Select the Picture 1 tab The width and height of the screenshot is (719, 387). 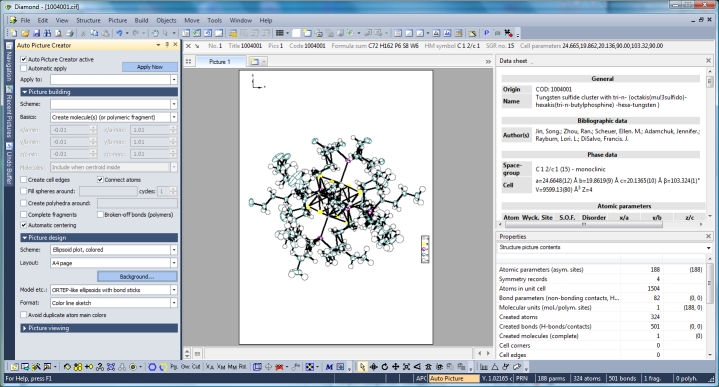coord(220,61)
